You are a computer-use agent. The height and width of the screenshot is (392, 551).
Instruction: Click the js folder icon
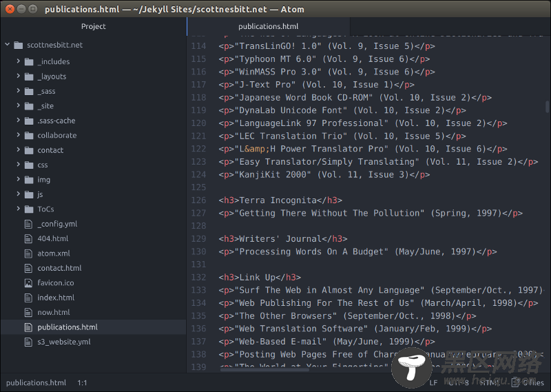pos(29,195)
